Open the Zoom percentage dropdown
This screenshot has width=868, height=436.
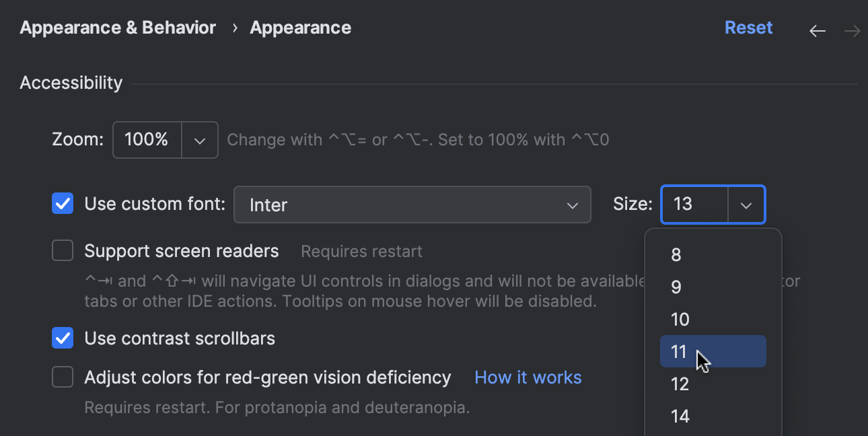coord(200,139)
